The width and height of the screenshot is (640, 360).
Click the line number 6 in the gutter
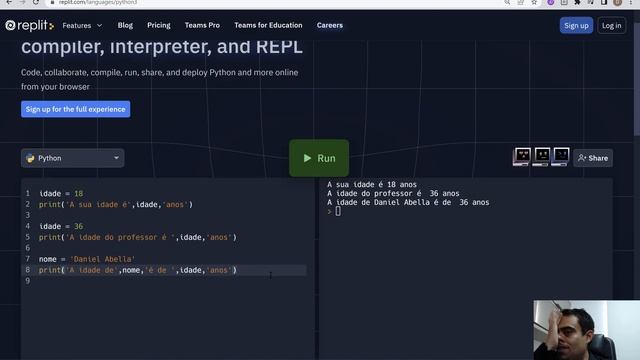[28, 248]
